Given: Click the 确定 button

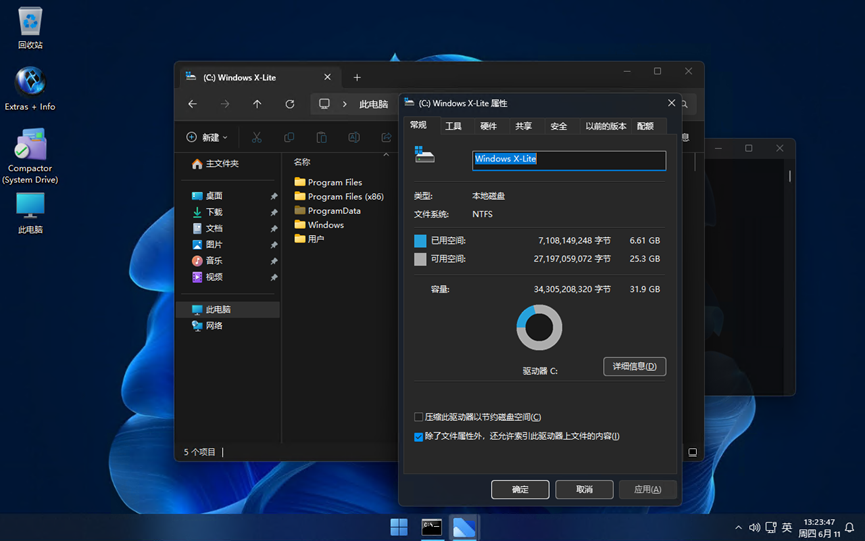Looking at the screenshot, I should 520,489.
